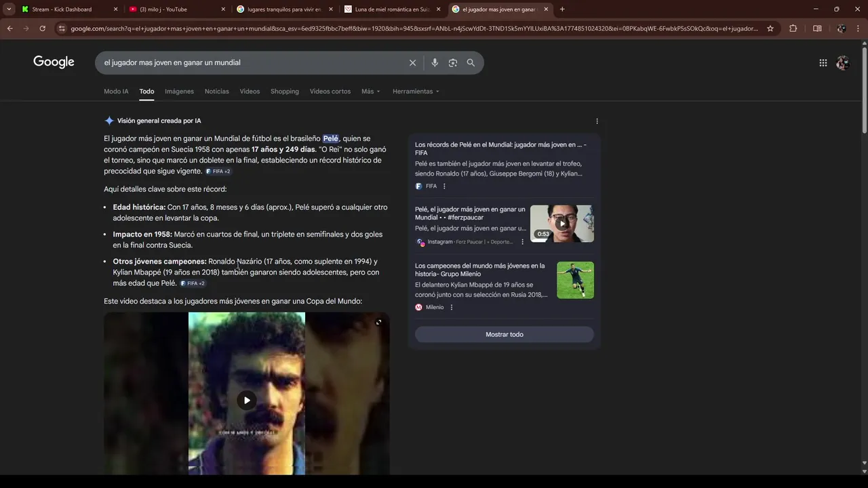The width and height of the screenshot is (868, 488).
Task: Go forward in browser history
Action: 26,28
